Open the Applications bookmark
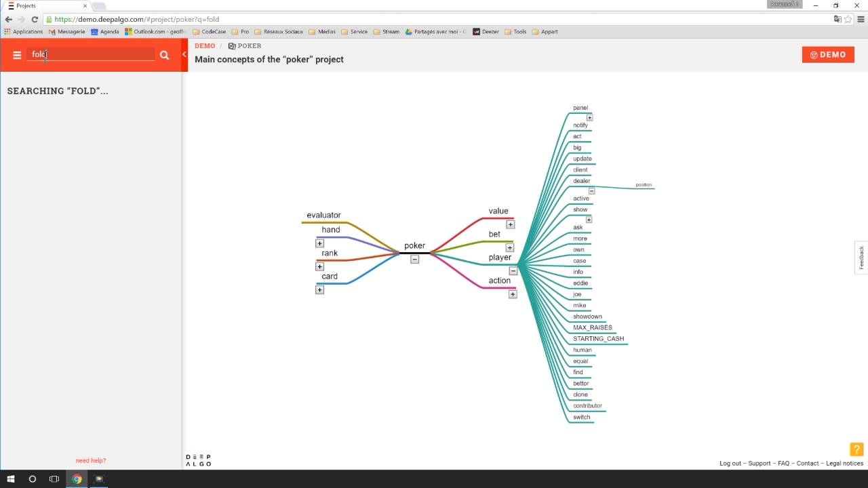This screenshot has height=488, width=868. [x=23, y=31]
